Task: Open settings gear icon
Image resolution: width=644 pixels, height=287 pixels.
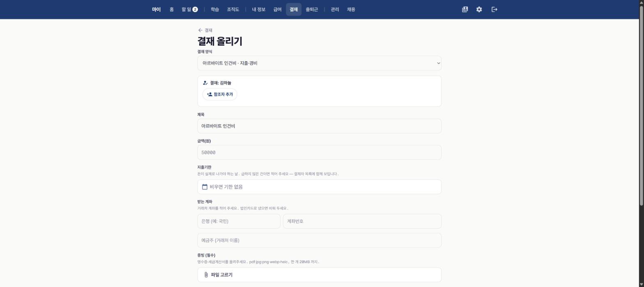Action: (479, 9)
